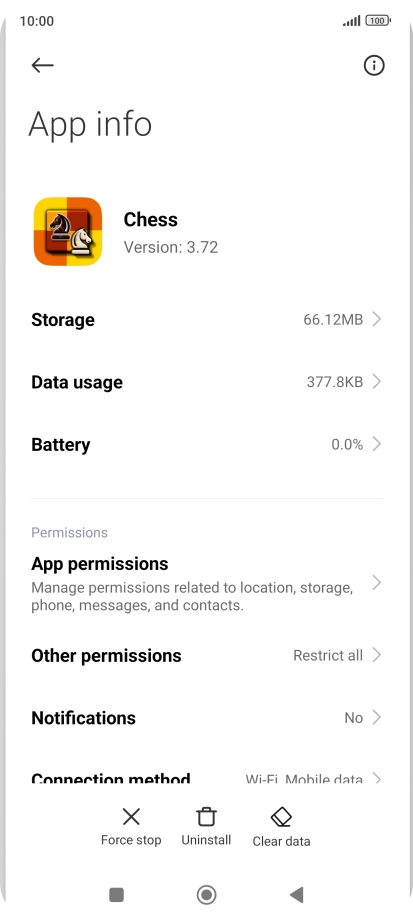Tap the Uninstall trash icon
Image resolution: width=413 pixels, height=920 pixels.
click(x=206, y=816)
